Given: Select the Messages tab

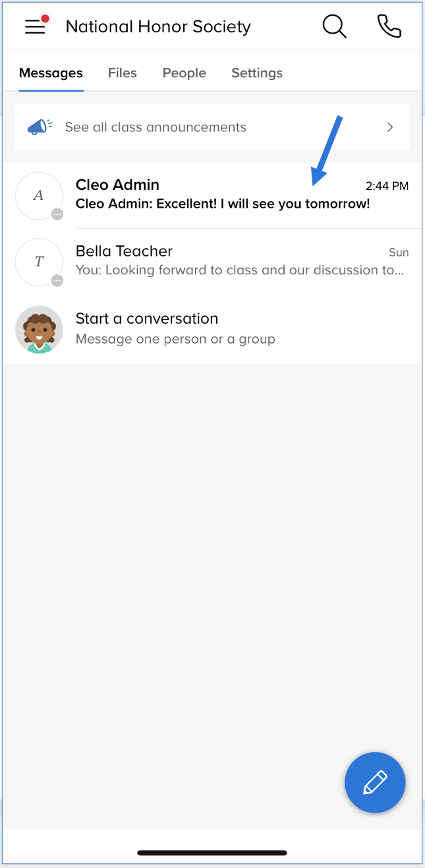Looking at the screenshot, I should click(51, 73).
